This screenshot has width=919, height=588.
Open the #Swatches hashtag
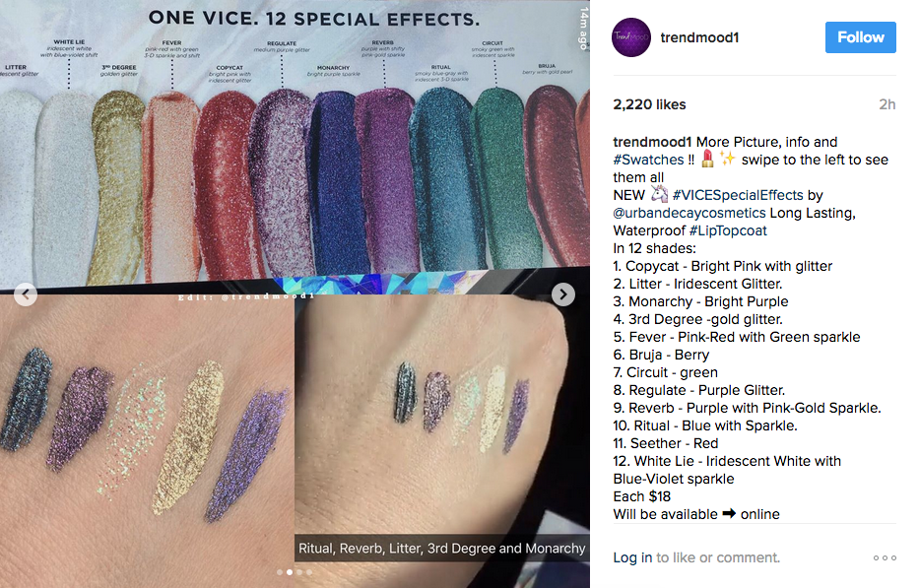[648, 160]
